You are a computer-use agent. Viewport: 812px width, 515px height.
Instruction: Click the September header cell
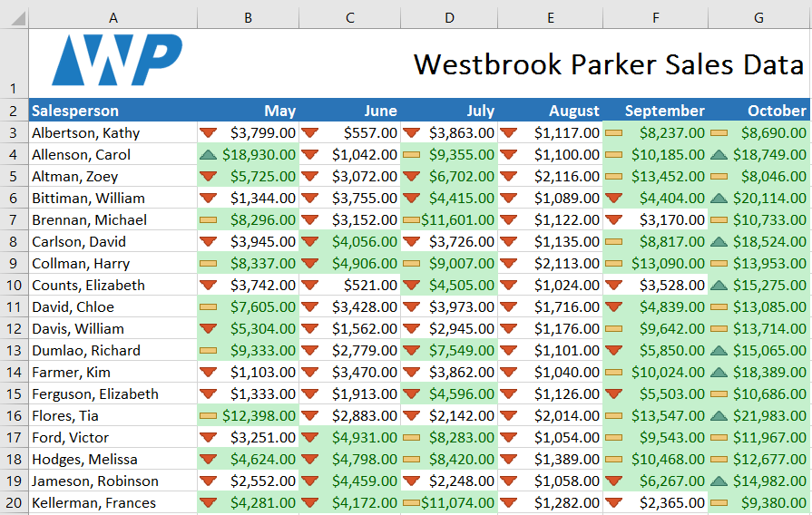(x=664, y=112)
